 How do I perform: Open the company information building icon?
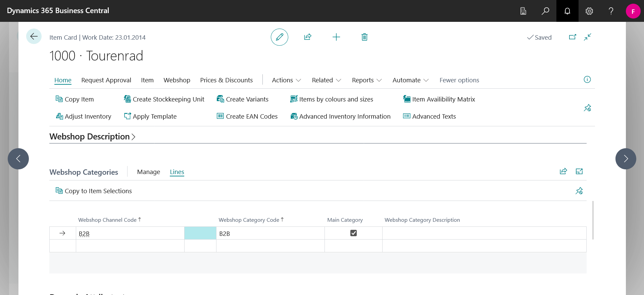pyautogui.click(x=523, y=11)
